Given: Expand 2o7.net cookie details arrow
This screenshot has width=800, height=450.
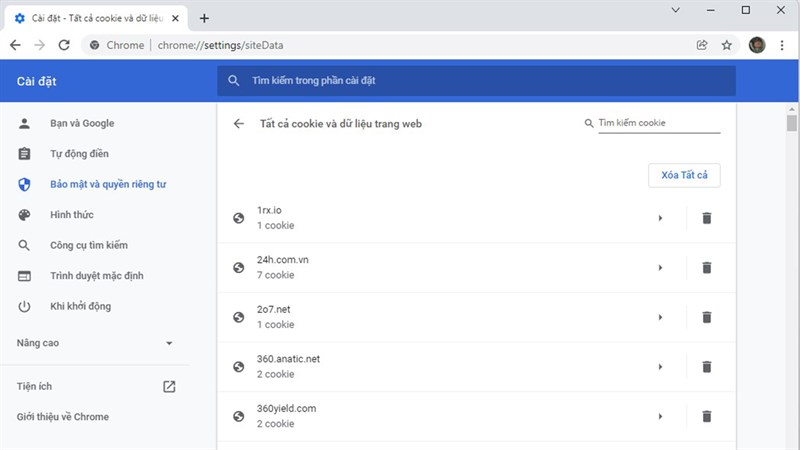Looking at the screenshot, I should (660, 317).
